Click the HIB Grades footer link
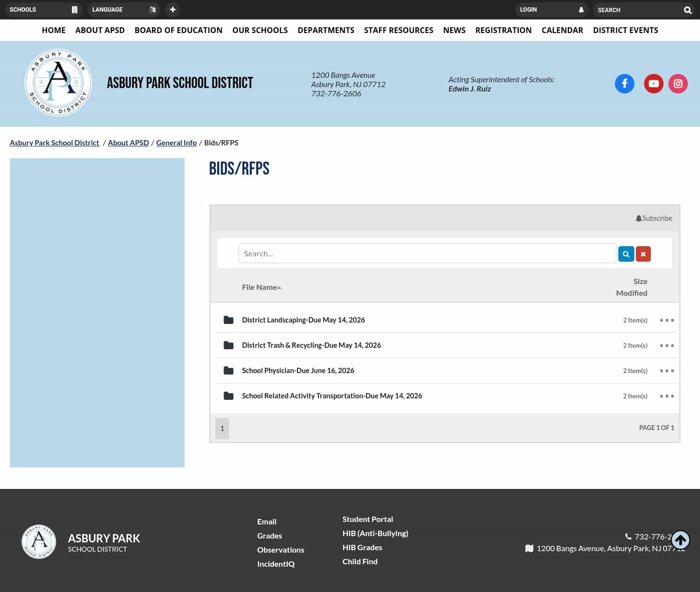Image resolution: width=700 pixels, height=592 pixels. point(362,547)
